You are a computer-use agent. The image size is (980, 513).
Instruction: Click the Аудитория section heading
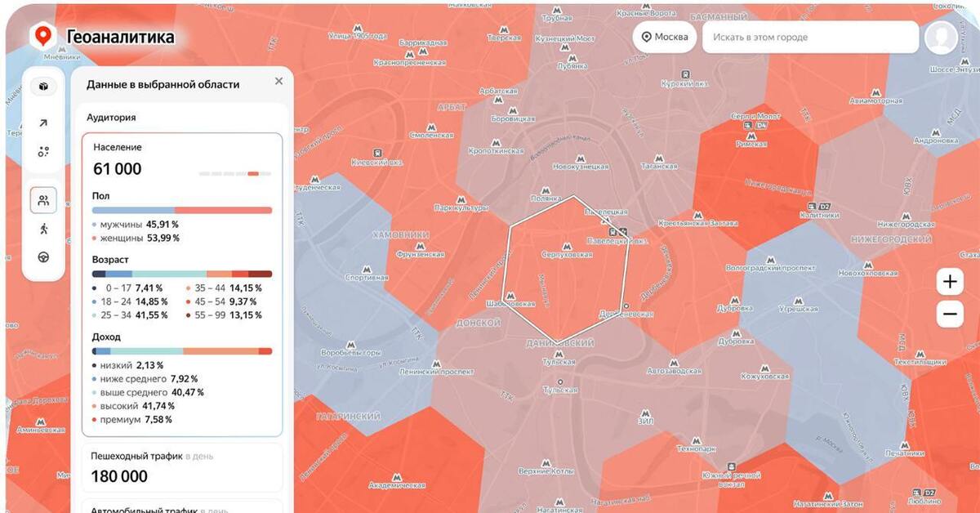click(111, 118)
